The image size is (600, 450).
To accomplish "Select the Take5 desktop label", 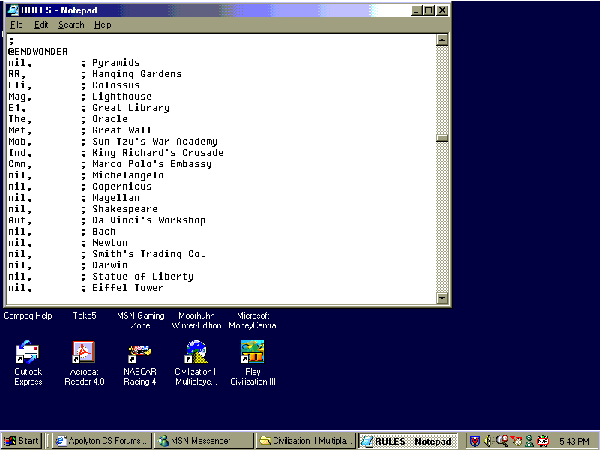I will click(84, 316).
